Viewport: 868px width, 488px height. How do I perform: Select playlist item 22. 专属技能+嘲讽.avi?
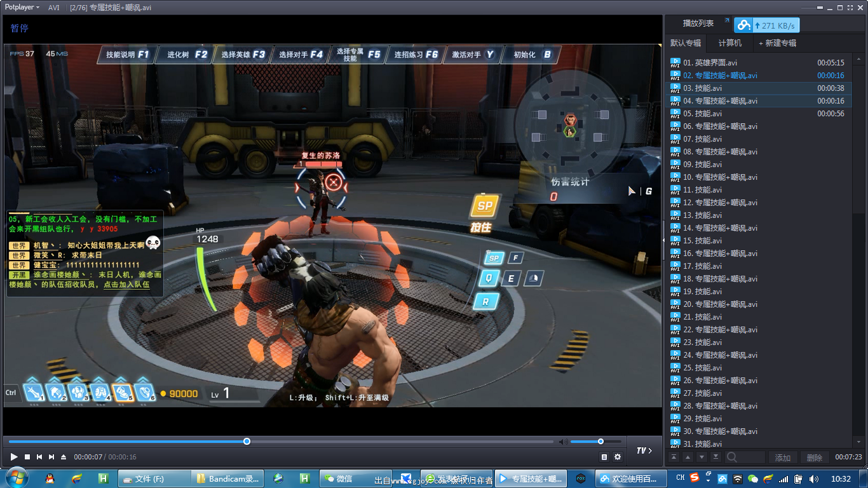click(759, 330)
